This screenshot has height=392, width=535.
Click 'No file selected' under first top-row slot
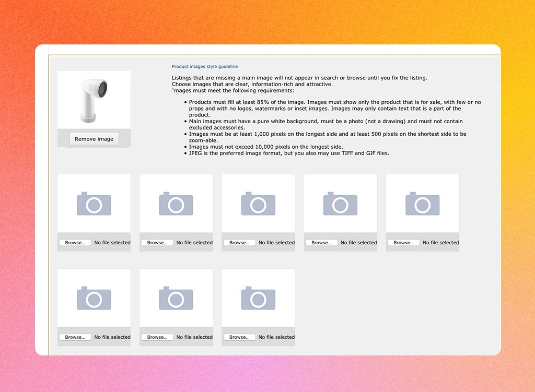[x=112, y=243]
